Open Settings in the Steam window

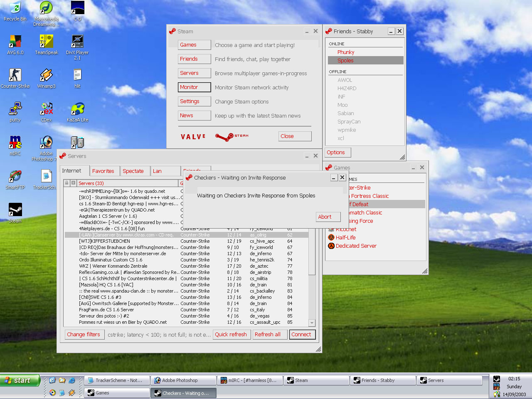click(x=195, y=101)
